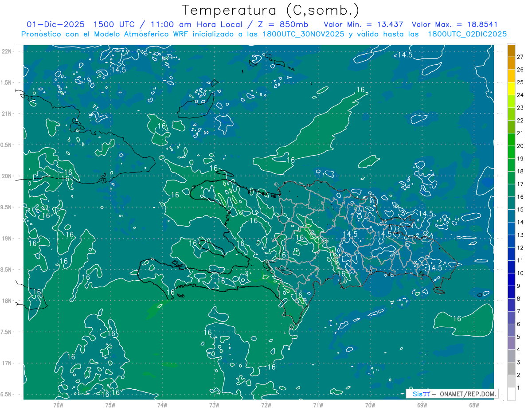Click color scale label "10"
This screenshot has height=411, width=532.
520,273
